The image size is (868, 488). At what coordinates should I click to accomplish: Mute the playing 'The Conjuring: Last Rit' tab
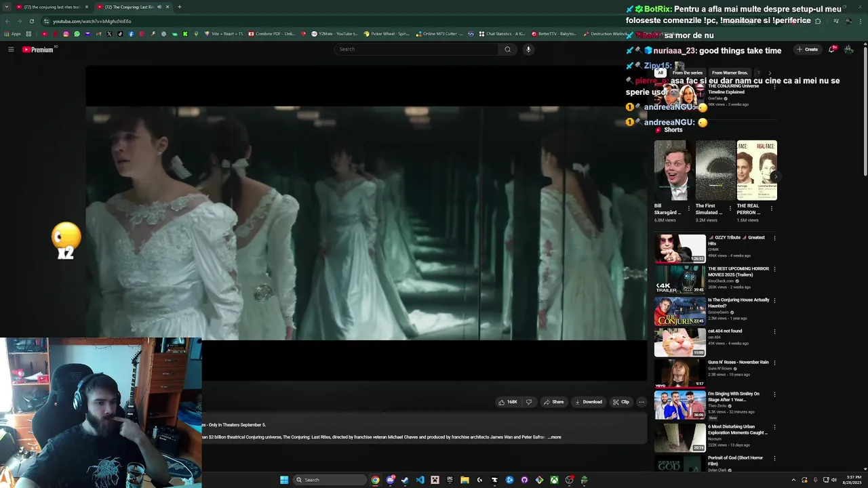(159, 7)
